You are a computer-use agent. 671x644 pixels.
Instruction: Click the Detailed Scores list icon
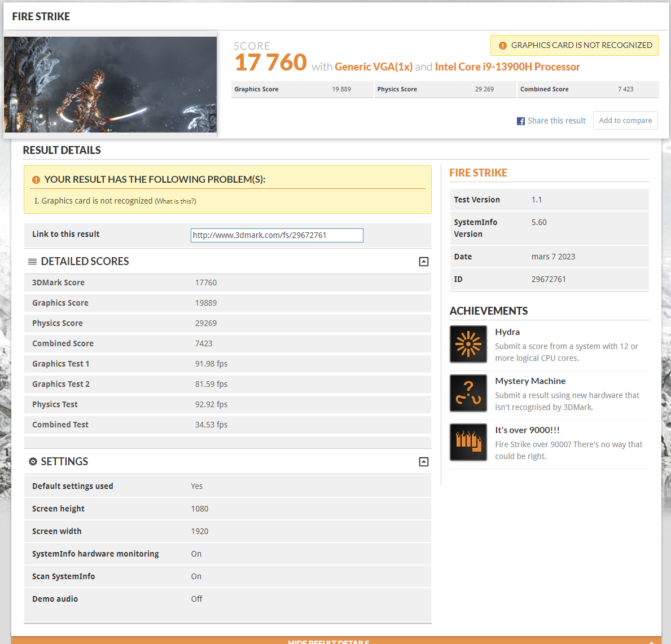point(32,261)
